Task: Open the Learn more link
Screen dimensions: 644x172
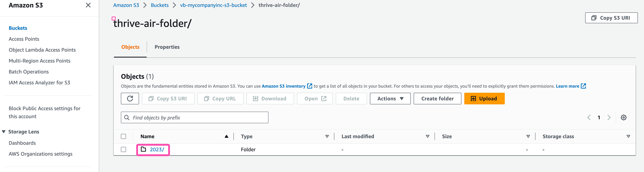Action: pos(568,86)
